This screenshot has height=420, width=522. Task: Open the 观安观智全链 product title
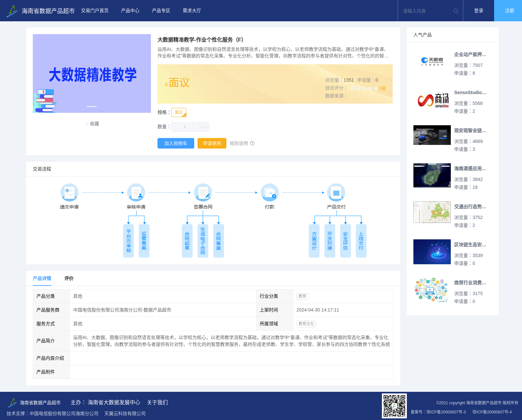tap(470, 130)
